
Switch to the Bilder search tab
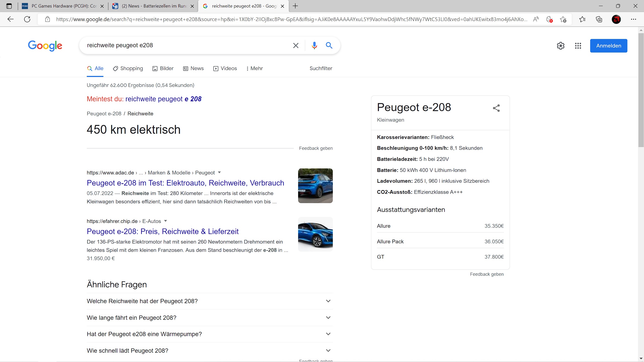[x=163, y=68]
